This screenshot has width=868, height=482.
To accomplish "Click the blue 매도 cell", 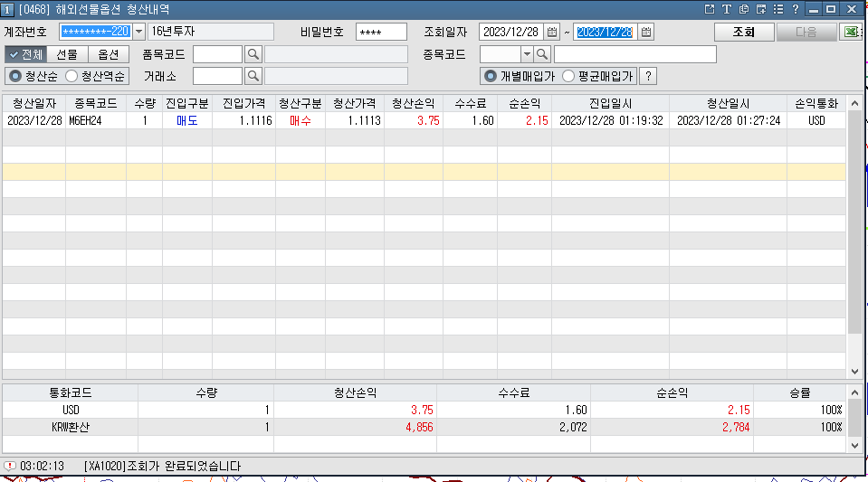I will [187, 120].
